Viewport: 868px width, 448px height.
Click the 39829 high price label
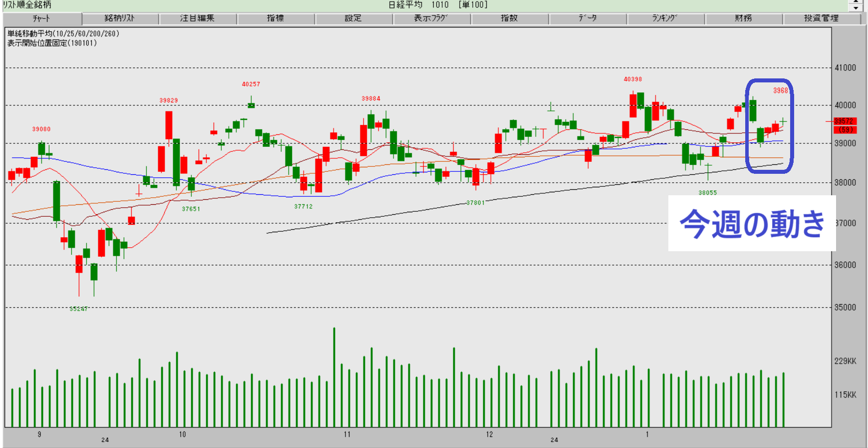[x=169, y=100]
